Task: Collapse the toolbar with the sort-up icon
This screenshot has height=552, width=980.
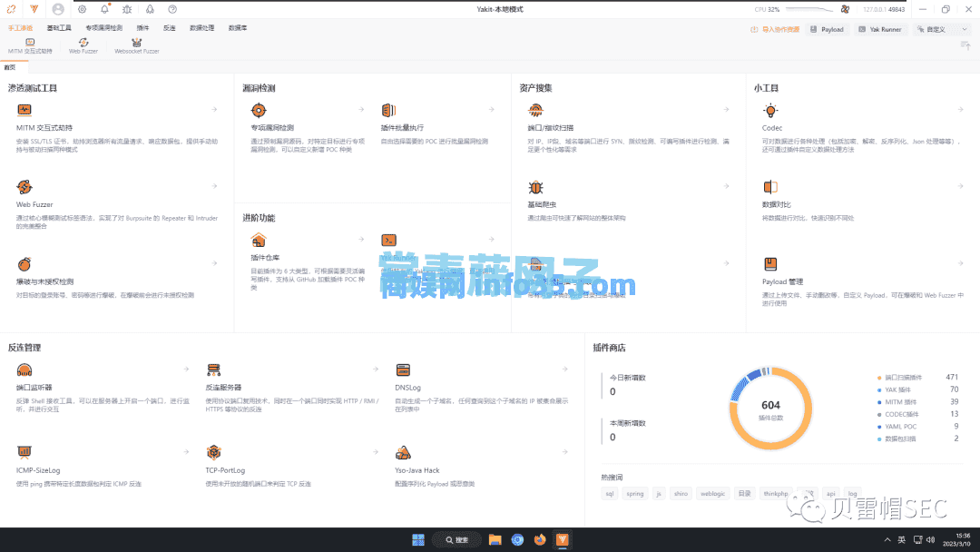Action: click(965, 46)
